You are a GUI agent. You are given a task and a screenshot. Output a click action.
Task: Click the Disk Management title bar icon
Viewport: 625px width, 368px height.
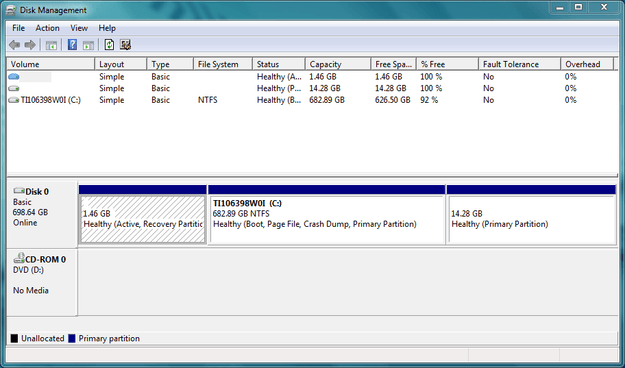(11, 10)
